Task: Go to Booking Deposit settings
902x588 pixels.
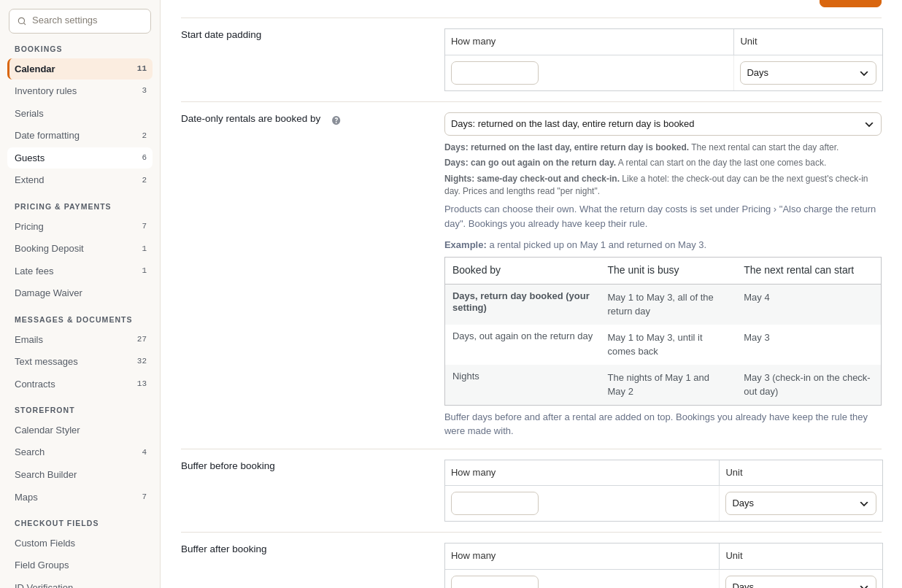Action: [80, 248]
